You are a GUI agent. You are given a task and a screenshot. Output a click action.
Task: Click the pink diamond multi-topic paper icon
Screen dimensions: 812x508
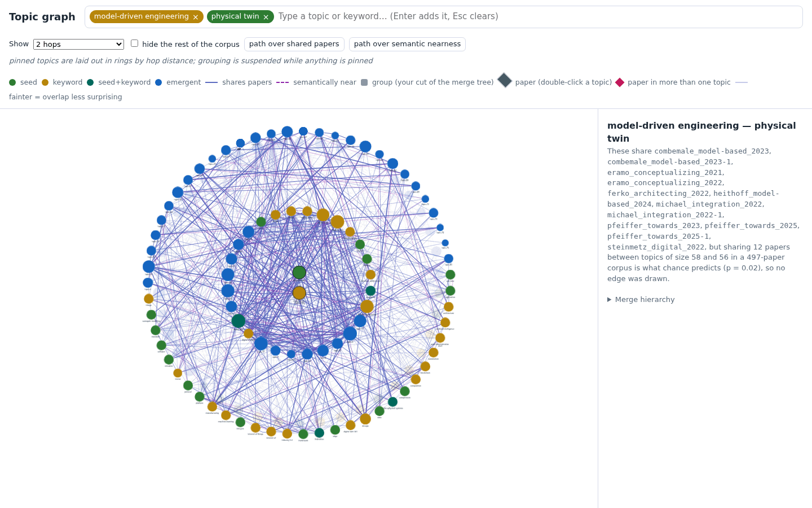[x=620, y=82]
